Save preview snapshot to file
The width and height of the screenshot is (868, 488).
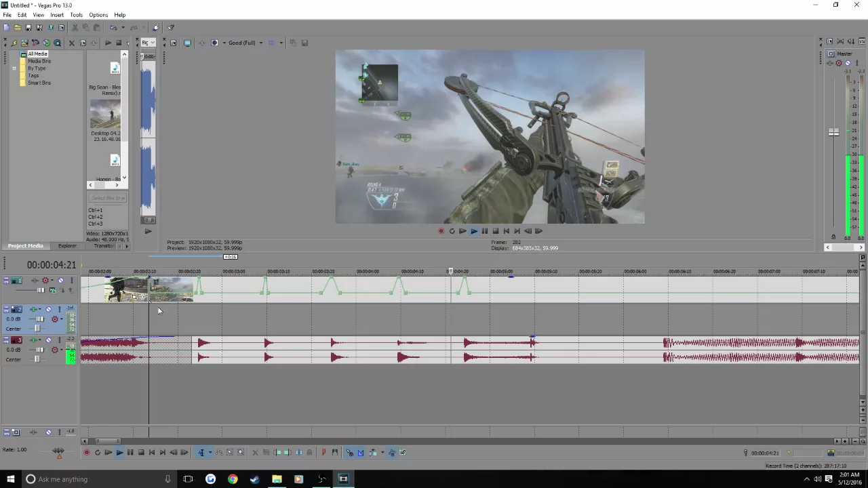(304, 43)
